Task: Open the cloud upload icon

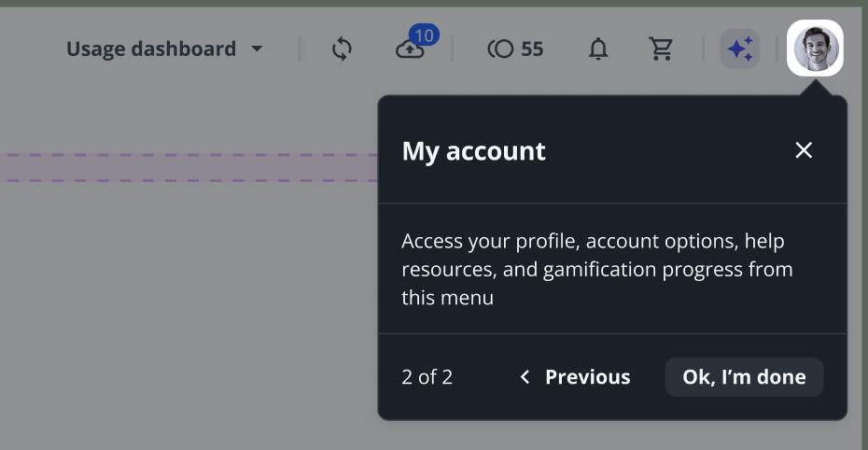Action: [x=410, y=50]
